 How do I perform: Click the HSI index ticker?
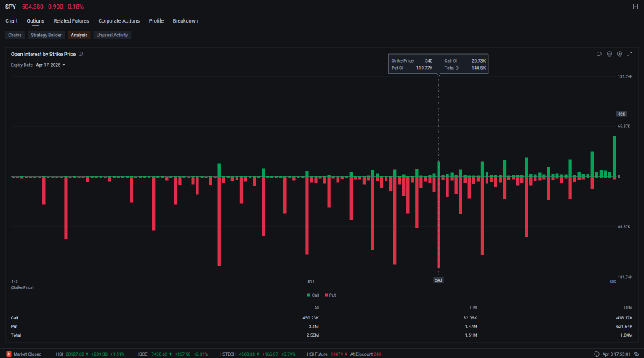pos(90,354)
